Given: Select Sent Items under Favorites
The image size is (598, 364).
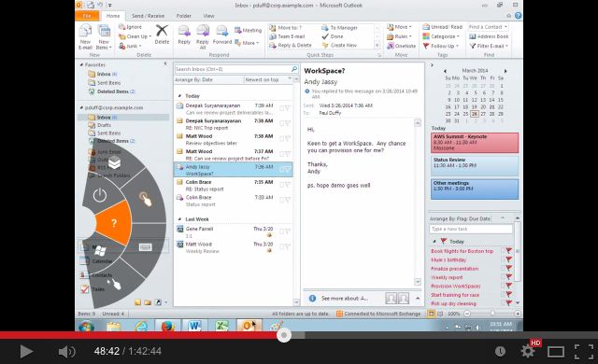Looking at the screenshot, I should (108, 83).
